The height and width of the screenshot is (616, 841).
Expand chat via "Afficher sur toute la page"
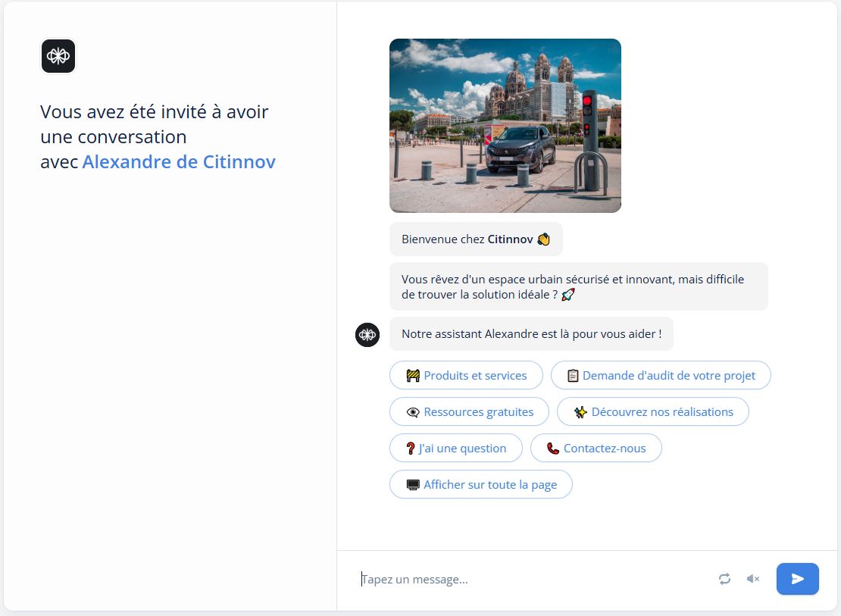click(x=480, y=484)
